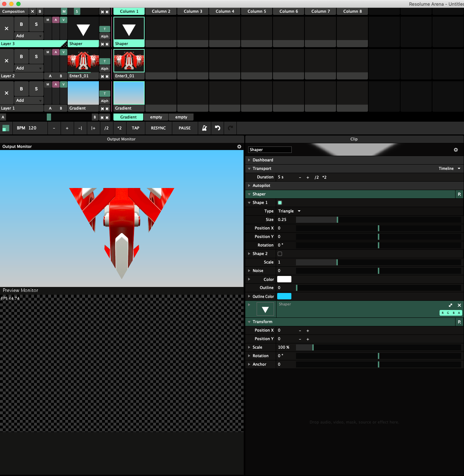
Task: Enable the Shape 2 checkbox
Action: point(280,254)
